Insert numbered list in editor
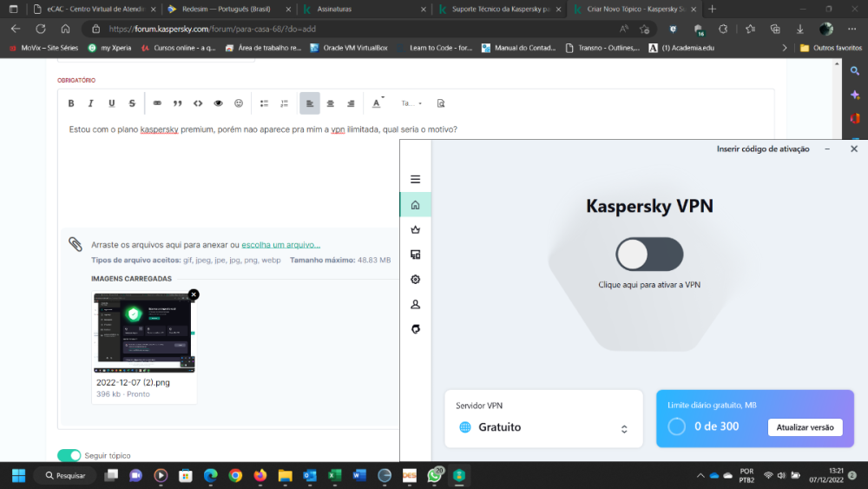868x489 pixels. click(285, 103)
